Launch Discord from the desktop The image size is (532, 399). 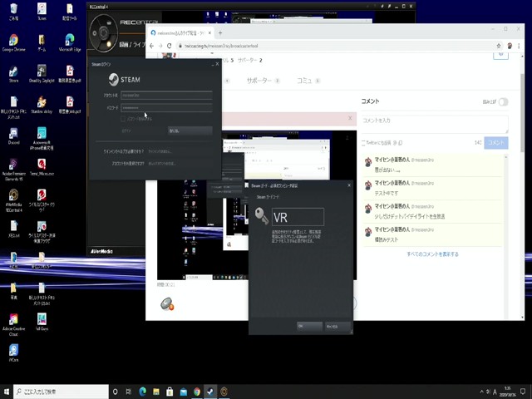tap(13, 136)
